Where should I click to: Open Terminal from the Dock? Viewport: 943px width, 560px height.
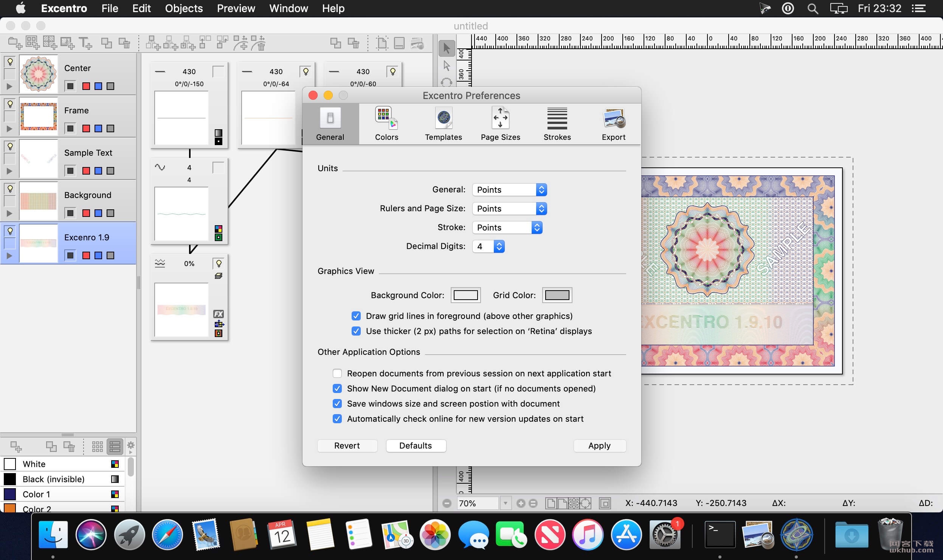click(x=720, y=534)
